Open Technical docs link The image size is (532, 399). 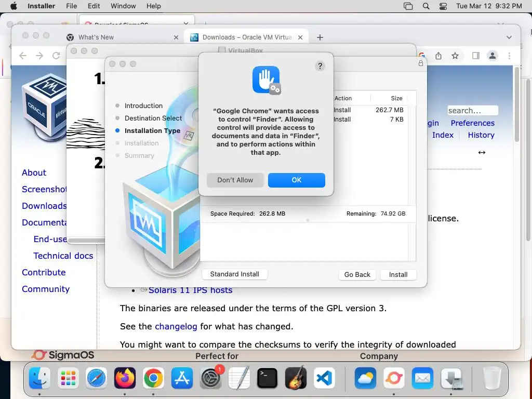pos(63,256)
